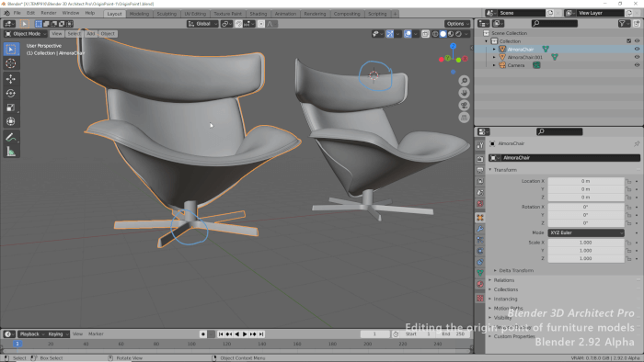
Task: Hide the Camera object in outliner
Action: click(x=637, y=65)
